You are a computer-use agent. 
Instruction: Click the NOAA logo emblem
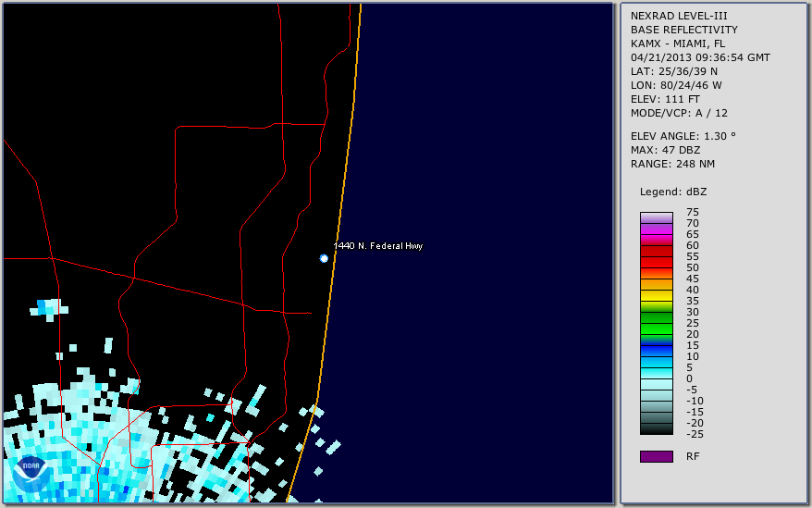coord(31,473)
